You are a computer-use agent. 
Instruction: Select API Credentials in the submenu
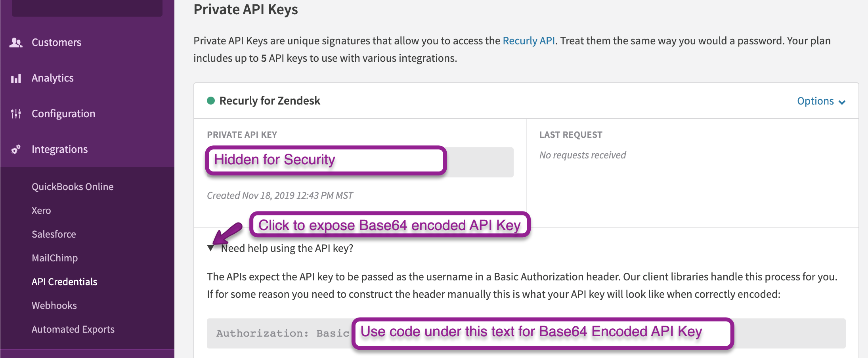pos(64,282)
